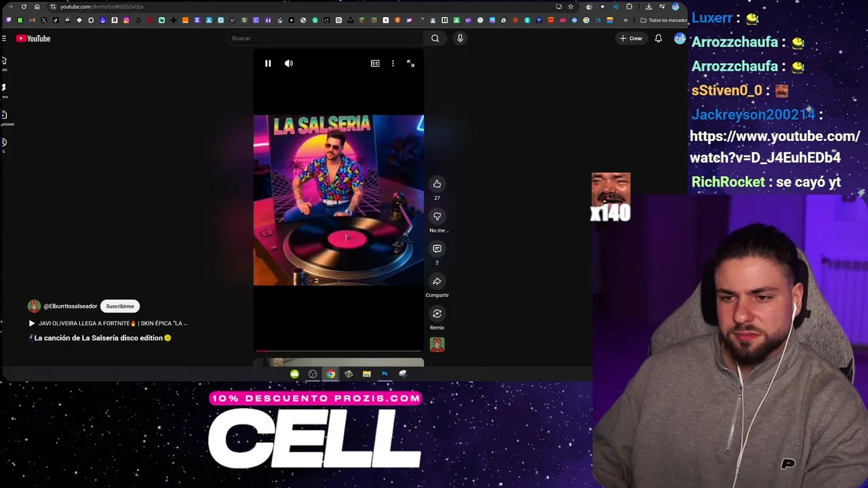The width and height of the screenshot is (868, 488).
Task: Click the YouTube search field Buscar
Action: [x=324, y=39]
